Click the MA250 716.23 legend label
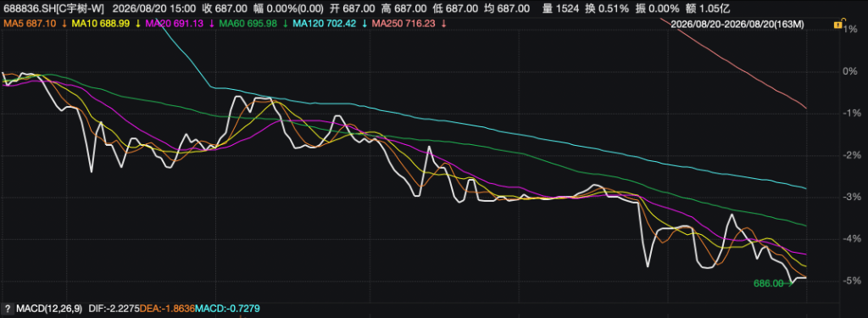 (404, 24)
